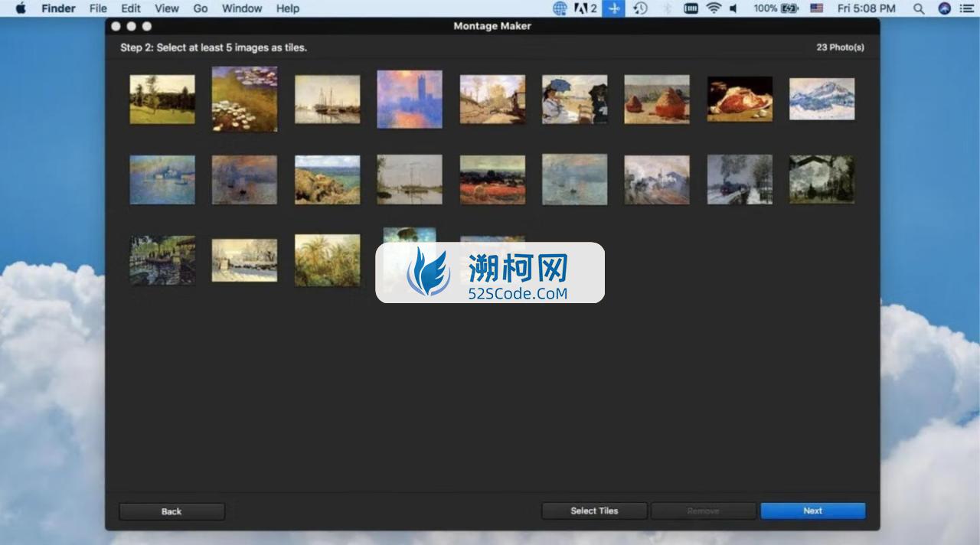Click the highlighted blue menu bar icon
Viewport: 980px width, 545px height.
(613, 8)
